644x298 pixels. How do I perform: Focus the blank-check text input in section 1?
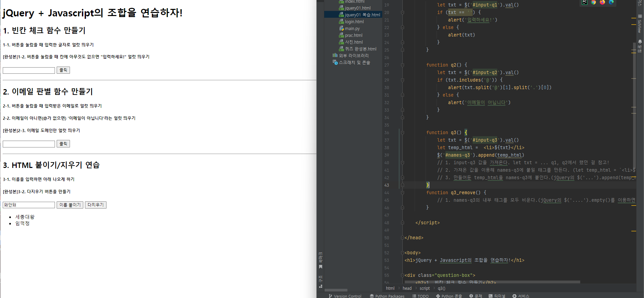[29, 70]
